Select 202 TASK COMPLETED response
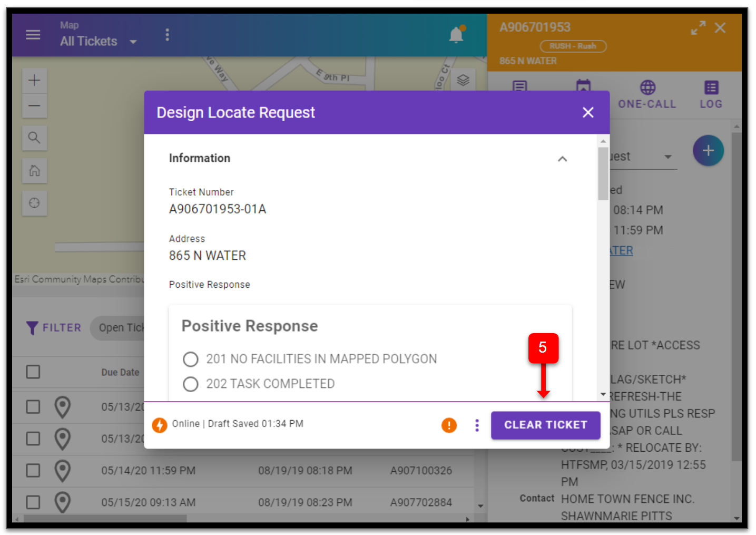This screenshot has width=756, height=535. click(x=191, y=384)
